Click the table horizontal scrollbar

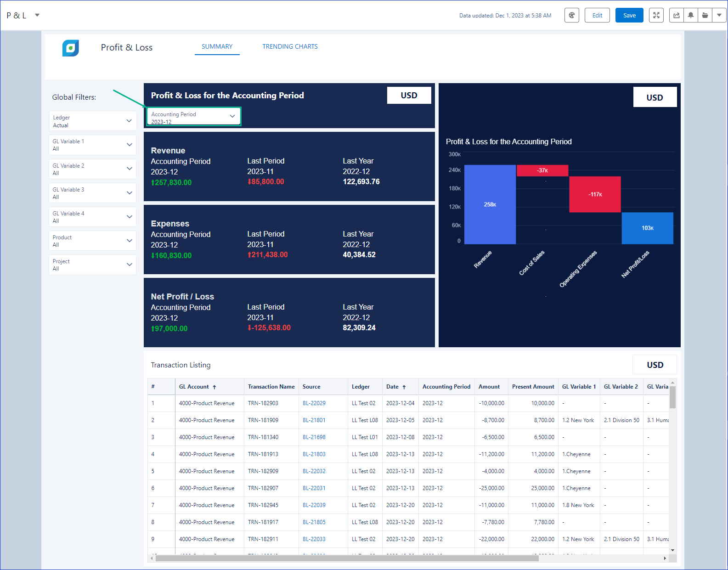click(x=347, y=559)
